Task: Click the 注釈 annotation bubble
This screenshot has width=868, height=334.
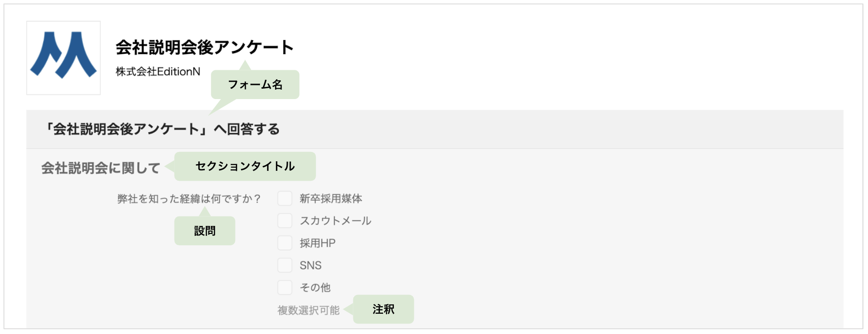Action: coord(384,309)
